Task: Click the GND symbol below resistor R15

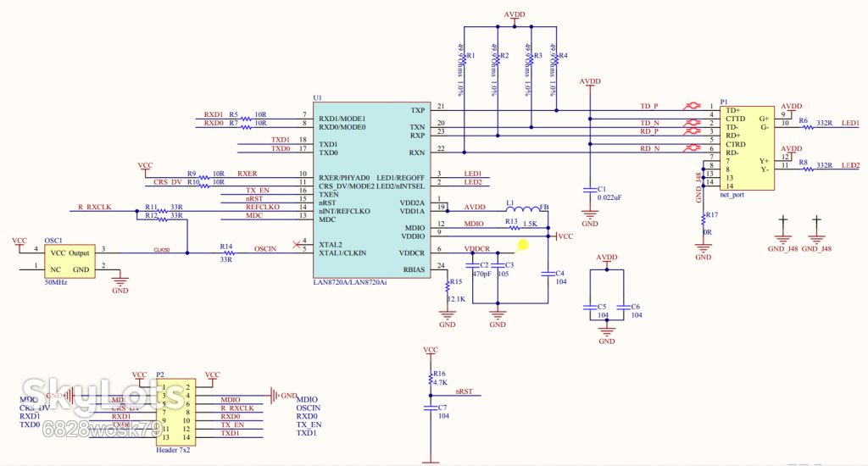Action: click(448, 317)
